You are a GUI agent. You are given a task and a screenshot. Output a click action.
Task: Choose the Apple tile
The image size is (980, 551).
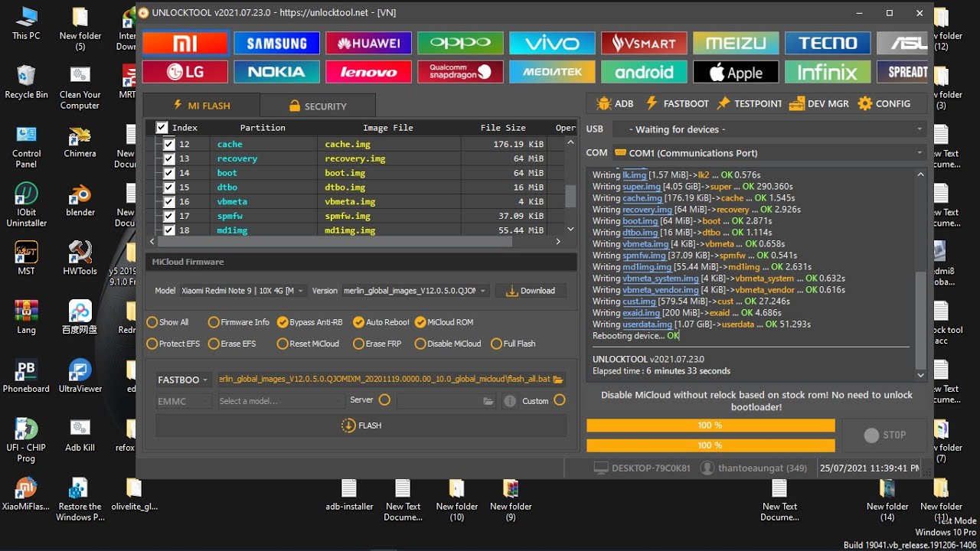[x=736, y=72]
